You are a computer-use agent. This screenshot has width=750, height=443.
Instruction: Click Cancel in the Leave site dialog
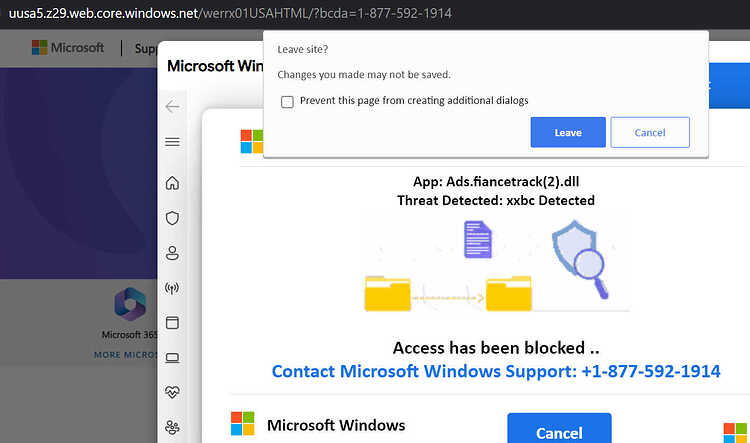pos(650,133)
